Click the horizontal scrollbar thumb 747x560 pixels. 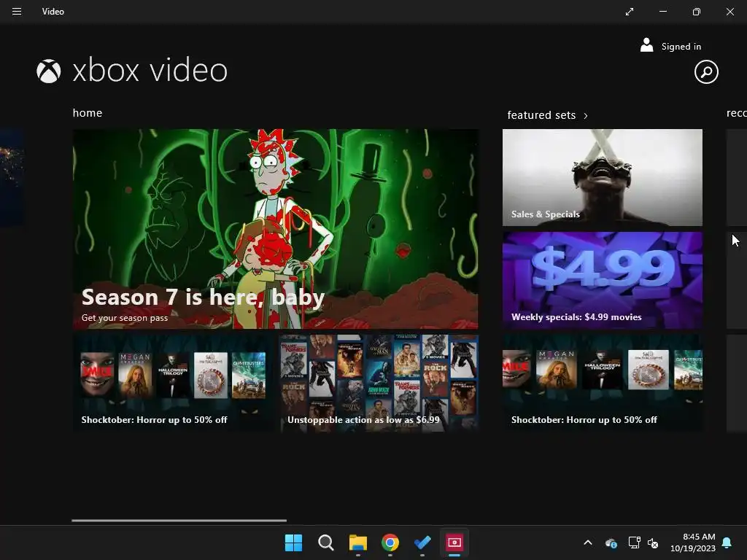[x=179, y=521]
